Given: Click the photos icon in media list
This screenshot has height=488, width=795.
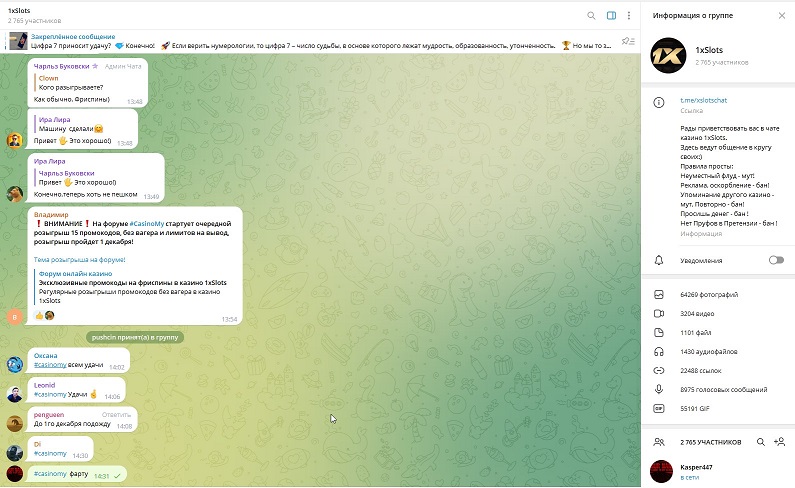Looking at the screenshot, I should pos(659,294).
